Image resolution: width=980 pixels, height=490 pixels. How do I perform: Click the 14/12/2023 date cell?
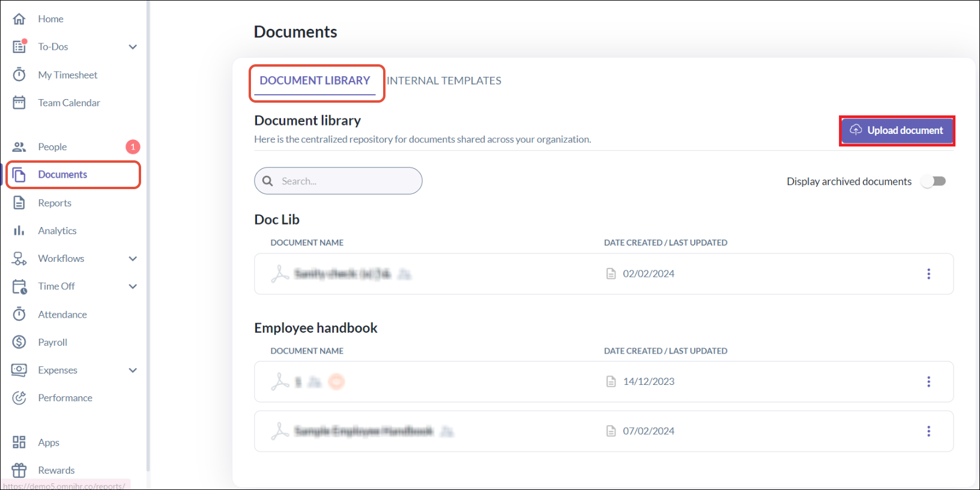pyautogui.click(x=649, y=382)
